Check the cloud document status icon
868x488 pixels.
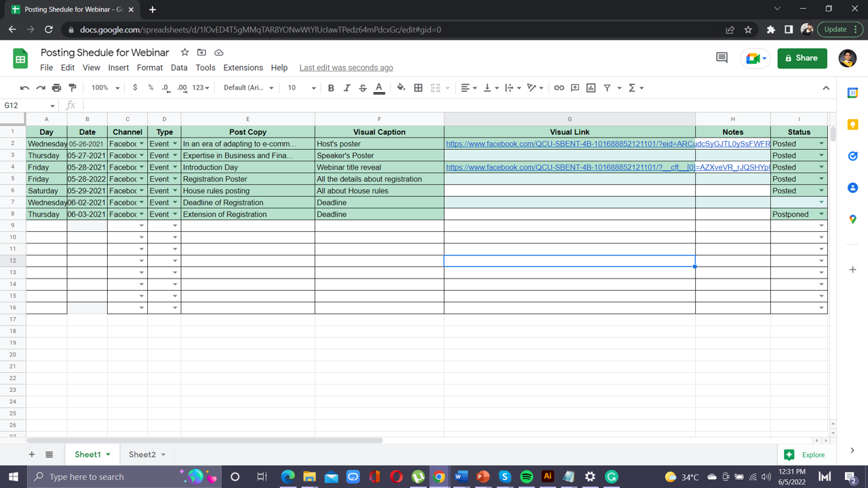pos(219,52)
